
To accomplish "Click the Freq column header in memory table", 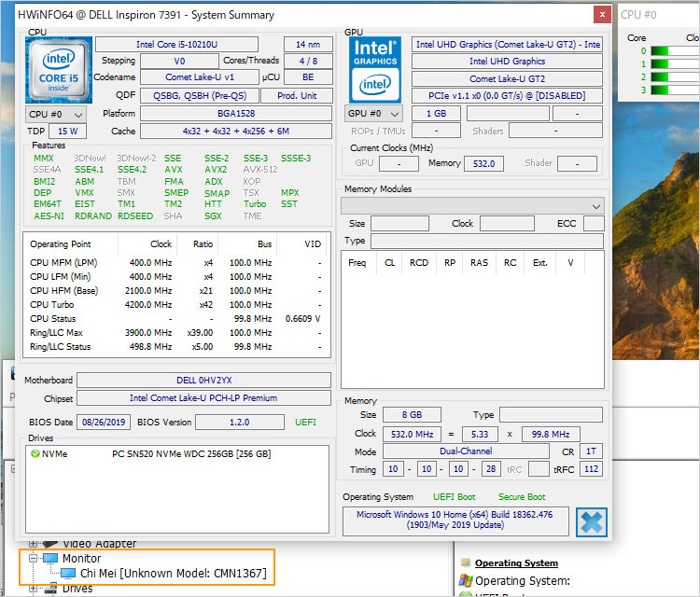I will click(357, 263).
